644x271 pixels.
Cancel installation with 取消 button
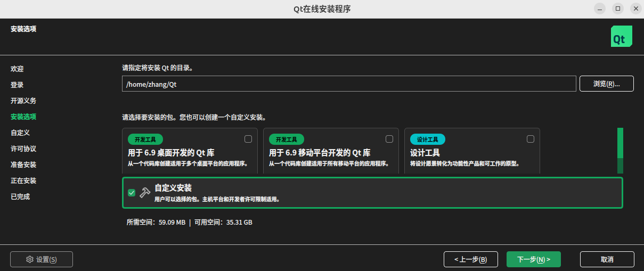click(607, 259)
